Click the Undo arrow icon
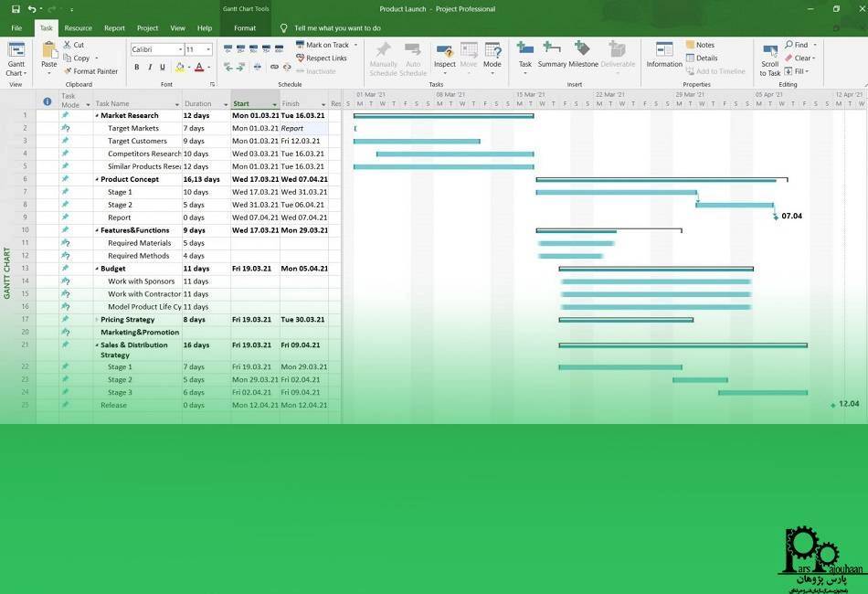 tap(32, 9)
